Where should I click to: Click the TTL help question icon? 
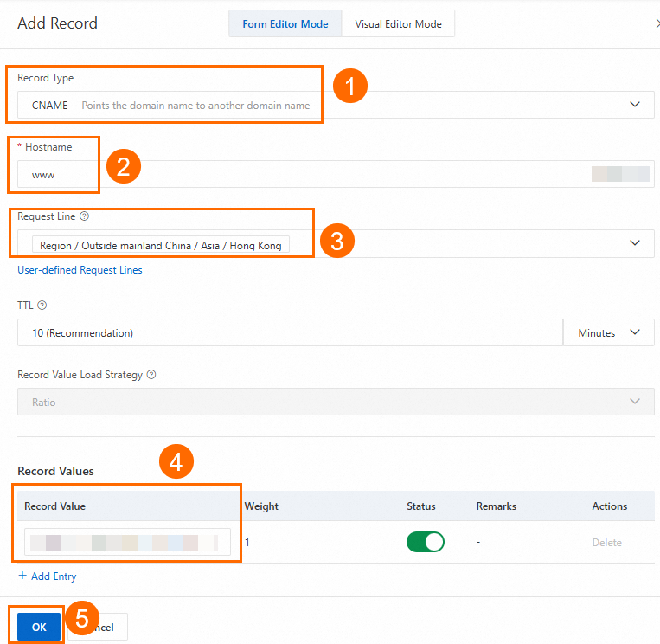42,306
